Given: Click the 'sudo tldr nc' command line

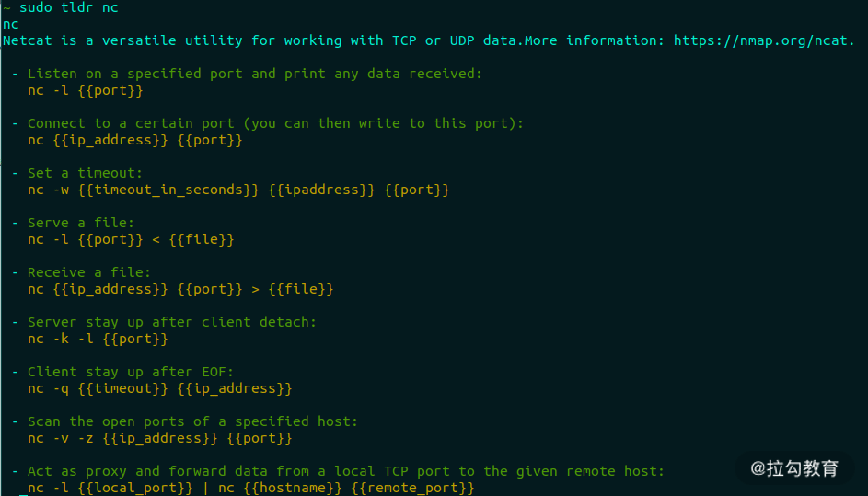Looking at the screenshot, I should pyautogui.click(x=69, y=7).
